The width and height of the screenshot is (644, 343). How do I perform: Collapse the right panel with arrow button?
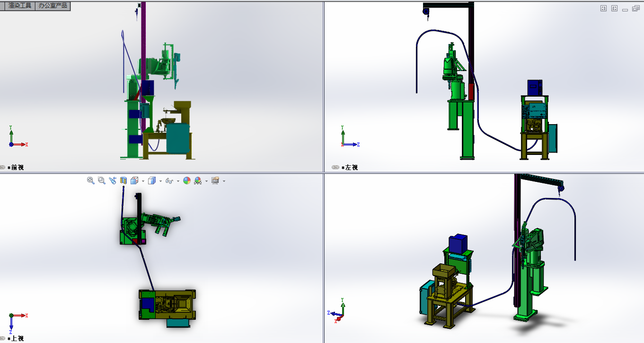[x=615, y=8]
